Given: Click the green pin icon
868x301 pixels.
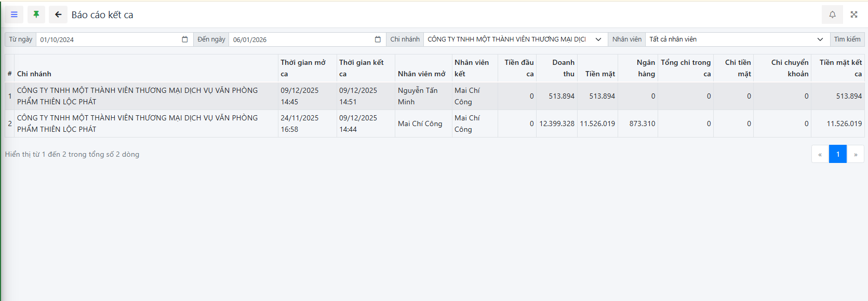Looking at the screenshot, I should (x=36, y=15).
